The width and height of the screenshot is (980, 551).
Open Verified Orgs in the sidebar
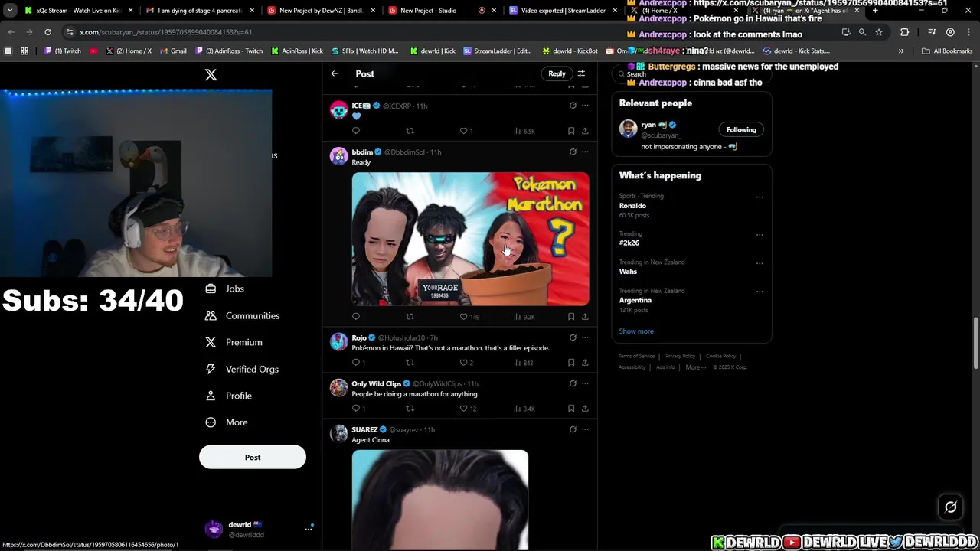[242, 369]
